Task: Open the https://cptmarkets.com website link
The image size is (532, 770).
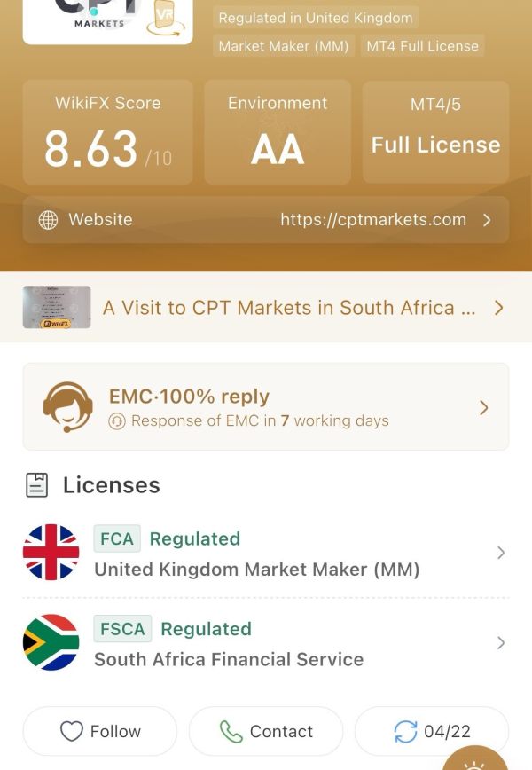Action: coord(373,219)
